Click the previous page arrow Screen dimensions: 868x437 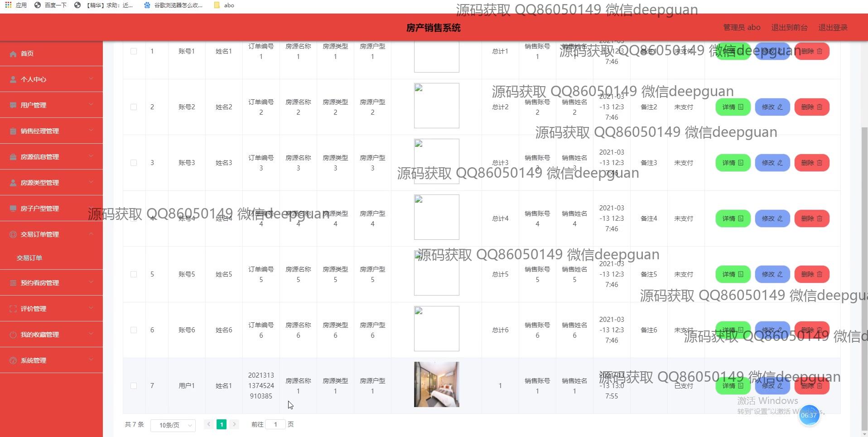point(208,424)
